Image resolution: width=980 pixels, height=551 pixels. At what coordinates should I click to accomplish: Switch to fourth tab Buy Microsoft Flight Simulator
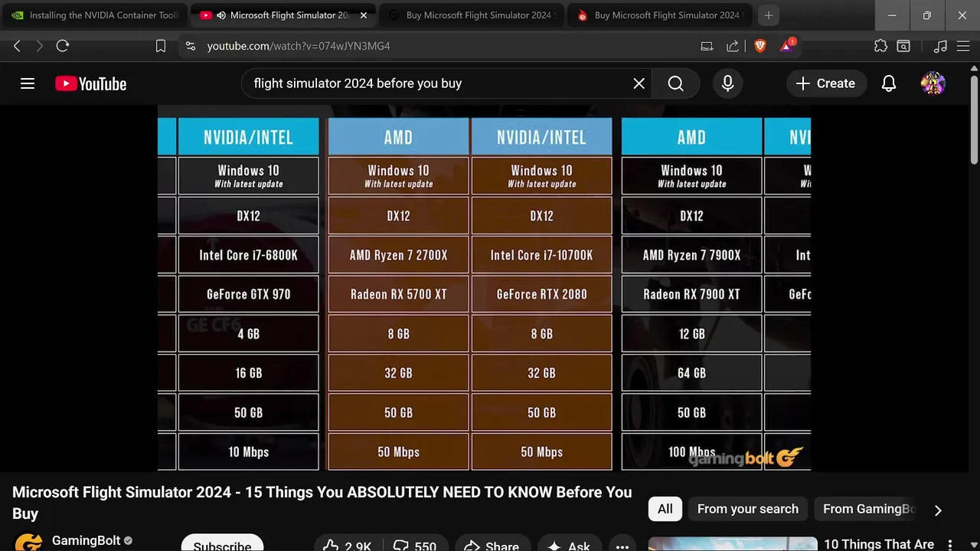pyautogui.click(x=661, y=15)
